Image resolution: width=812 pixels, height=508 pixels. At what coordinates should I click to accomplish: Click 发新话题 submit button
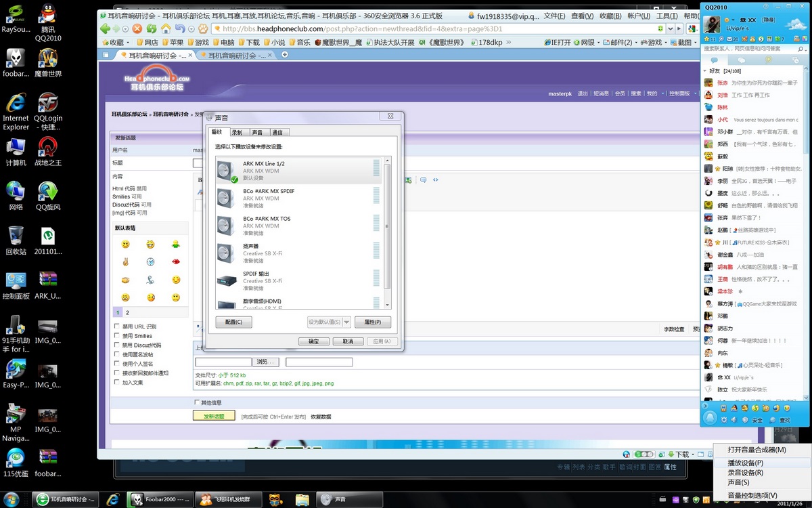(214, 416)
